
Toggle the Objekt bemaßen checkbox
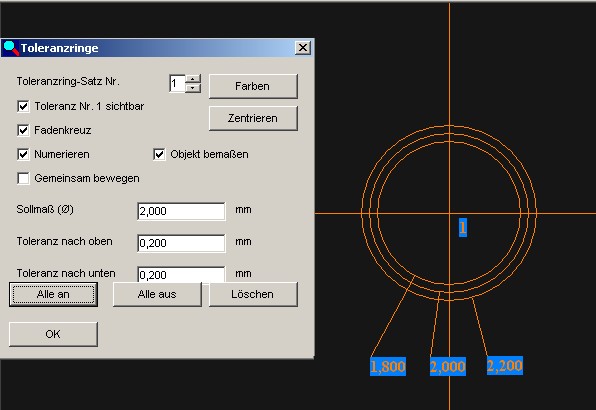(x=159, y=154)
